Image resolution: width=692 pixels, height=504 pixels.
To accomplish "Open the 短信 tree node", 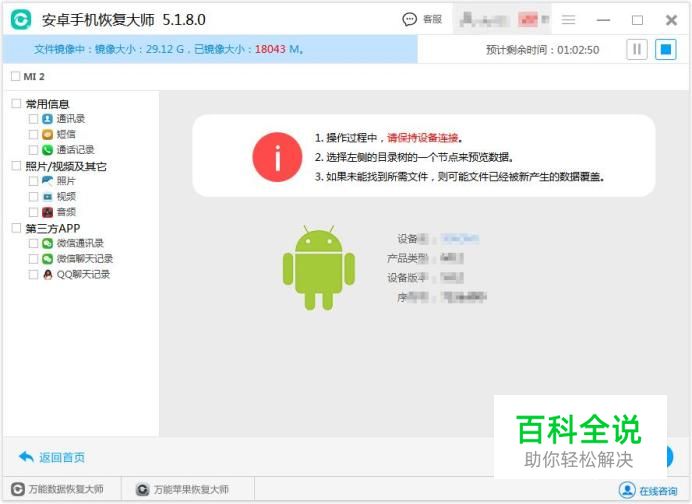I will pos(66,134).
